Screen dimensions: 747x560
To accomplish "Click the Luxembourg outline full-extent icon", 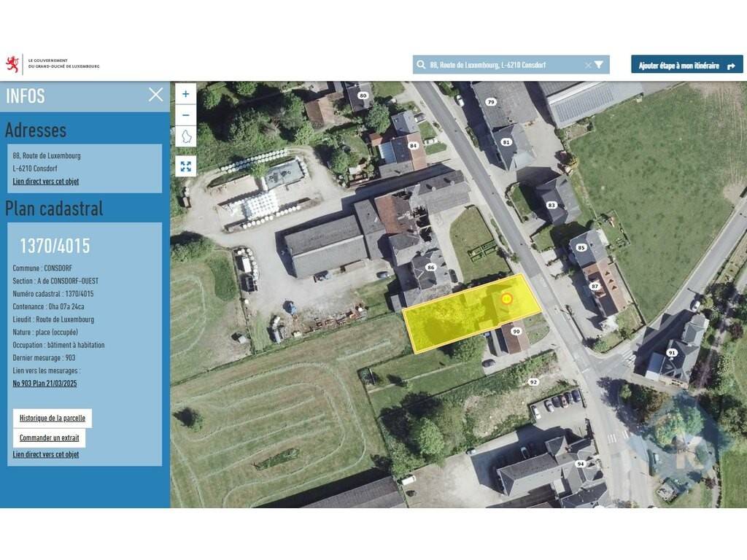I will click(x=185, y=136).
